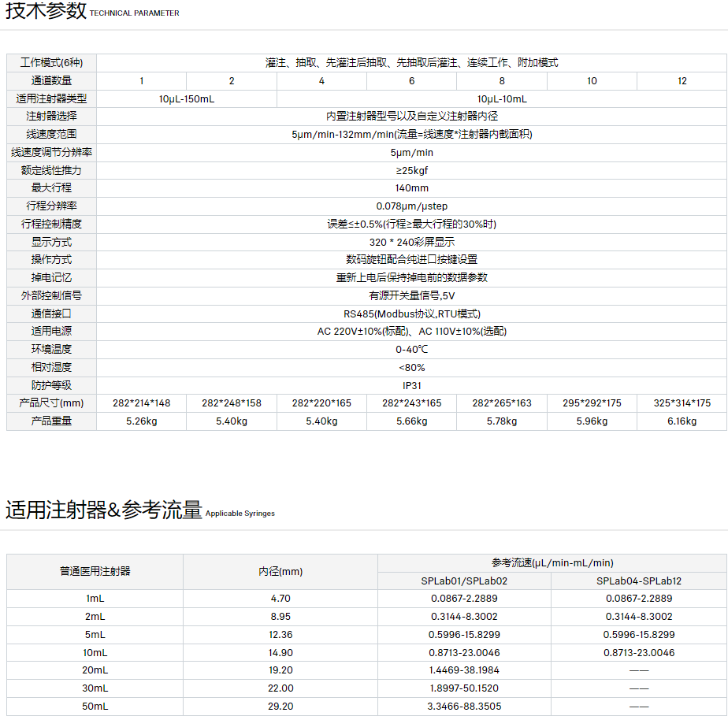The height and width of the screenshot is (716, 728).
Task: Select the 10μL-150mL syringe type cell
Action: tap(187, 99)
